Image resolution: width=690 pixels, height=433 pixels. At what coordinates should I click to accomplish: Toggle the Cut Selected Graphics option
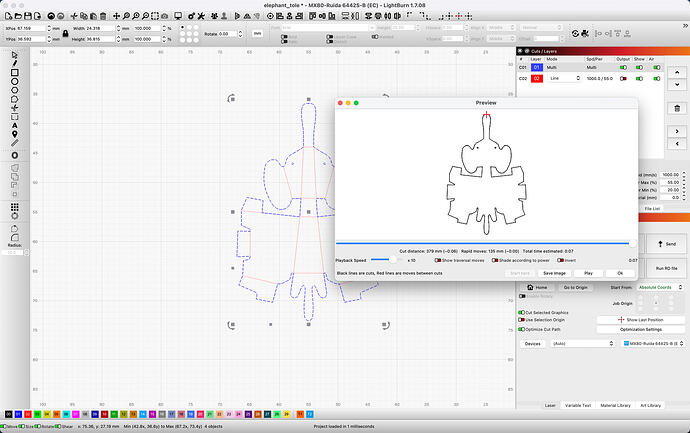click(521, 312)
